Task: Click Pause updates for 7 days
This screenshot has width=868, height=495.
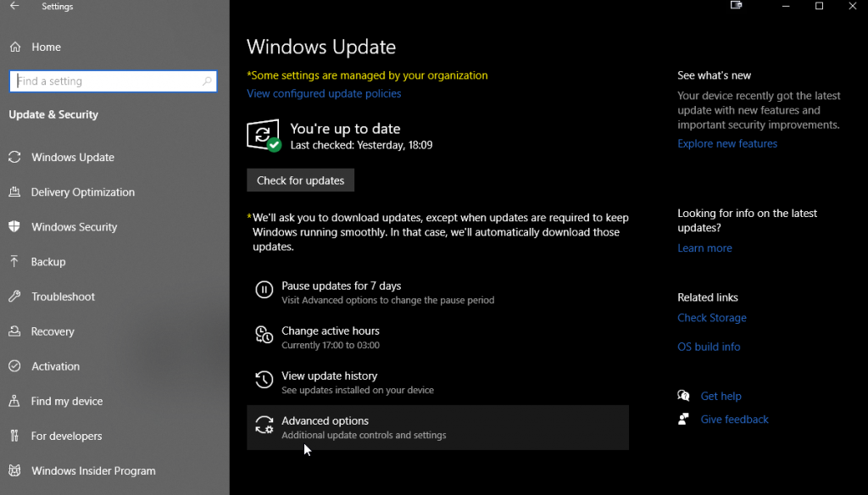Action: click(437, 292)
